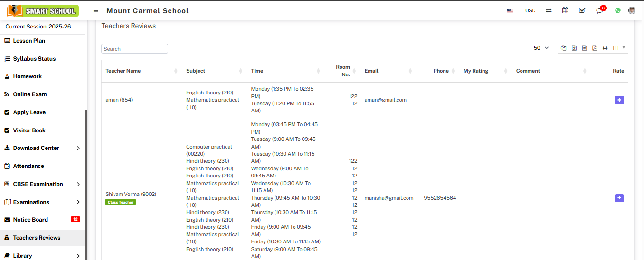Screen dimensions: 644x260
Task: Open the rows-per-page dropdown showing 50
Action: coord(541,48)
